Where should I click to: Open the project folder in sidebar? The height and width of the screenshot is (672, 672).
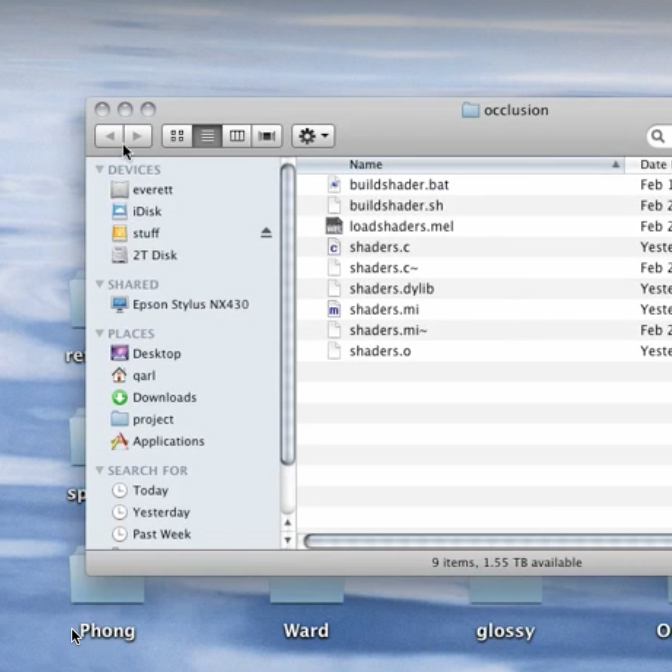(153, 419)
